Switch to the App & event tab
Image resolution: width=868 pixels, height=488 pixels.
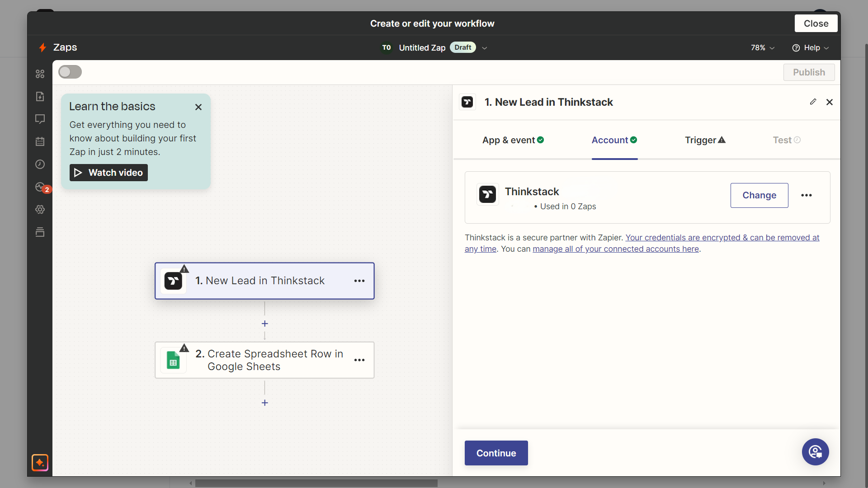coord(513,140)
